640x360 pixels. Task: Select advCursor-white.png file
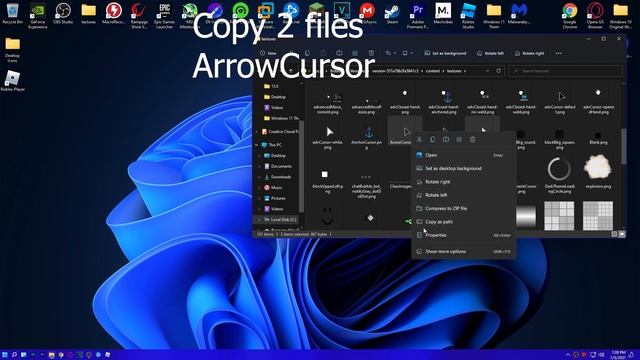tap(328, 137)
